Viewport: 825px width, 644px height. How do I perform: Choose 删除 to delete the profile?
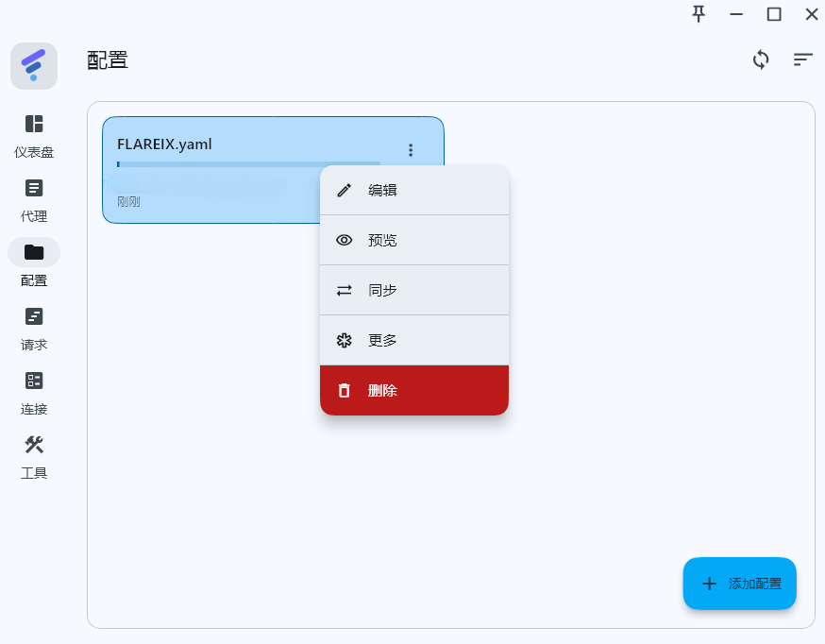coord(414,390)
